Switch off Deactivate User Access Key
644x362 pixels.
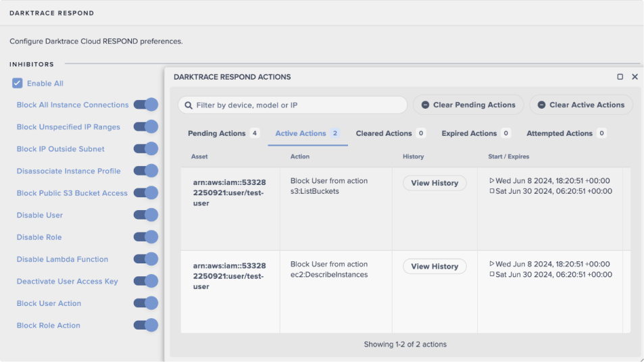pos(146,281)
